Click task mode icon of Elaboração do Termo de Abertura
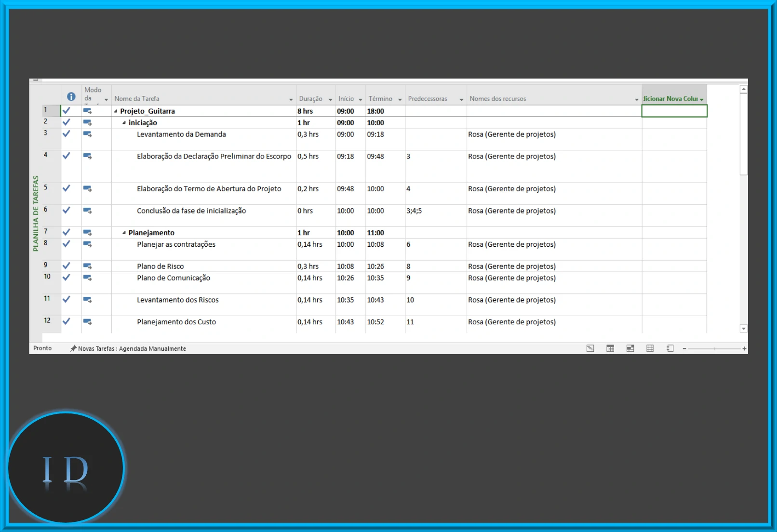This screenshot has width=777, height=532. [87, 188]
